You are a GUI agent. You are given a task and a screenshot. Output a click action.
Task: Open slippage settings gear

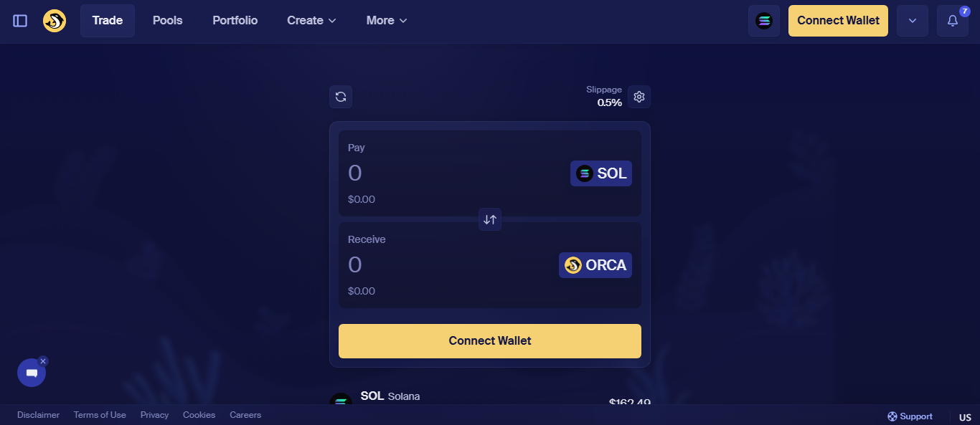[x=639, y=97]
